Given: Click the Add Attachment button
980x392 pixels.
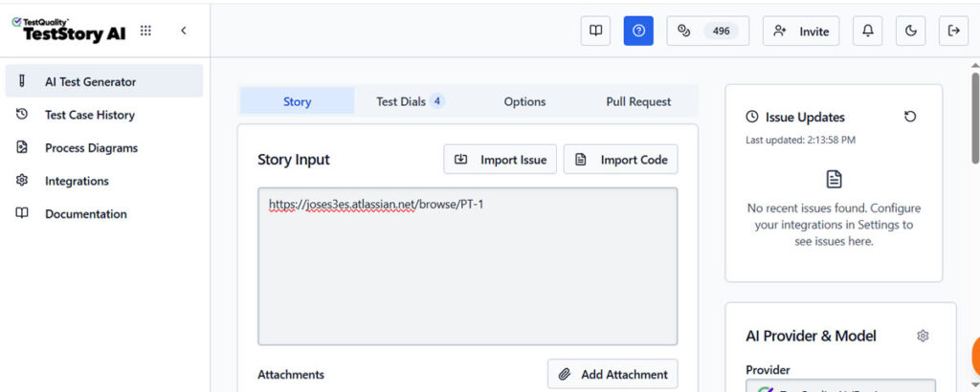Looking at the screenshot, I should point(612,374).
